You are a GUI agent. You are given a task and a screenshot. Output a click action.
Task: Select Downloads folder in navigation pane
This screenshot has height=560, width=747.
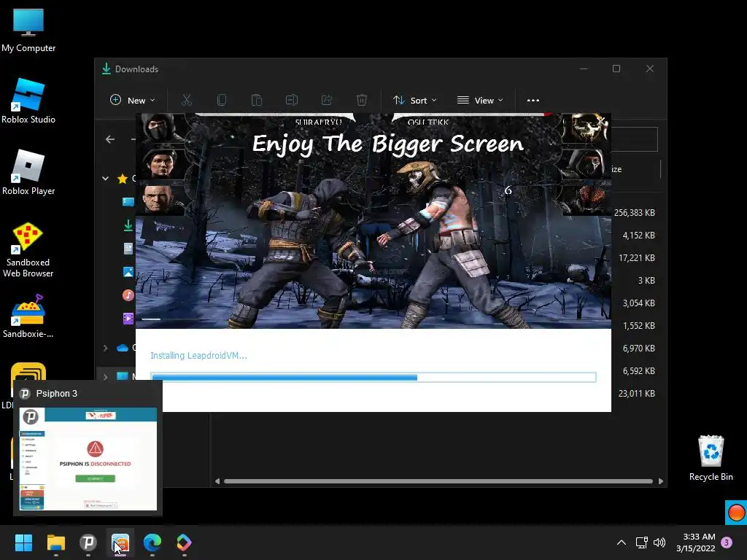click(128, 225)
